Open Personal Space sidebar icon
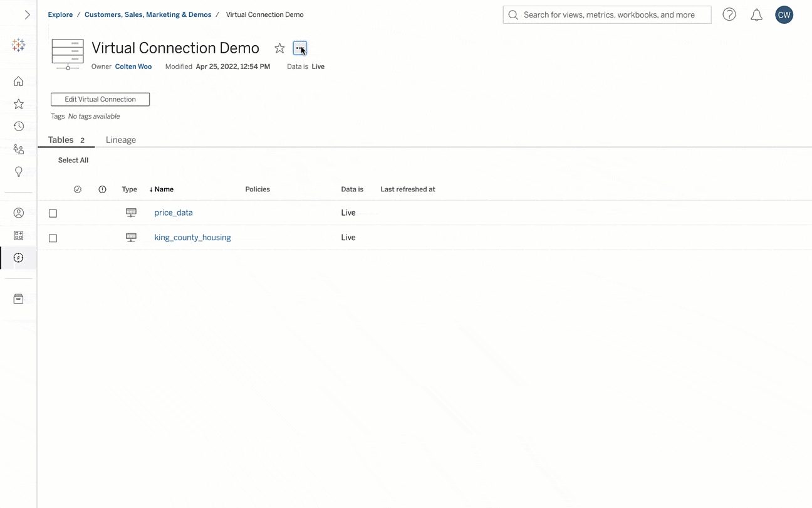Screen dimensions: 812x508 pyautogui.click(x=19, y=213)
